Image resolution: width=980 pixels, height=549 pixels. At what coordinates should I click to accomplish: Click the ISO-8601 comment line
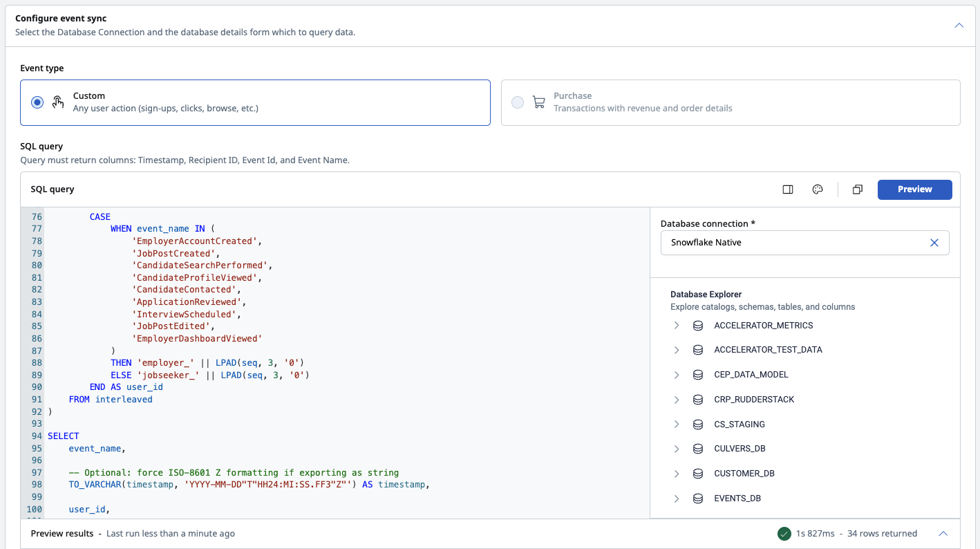click(234, 473)
